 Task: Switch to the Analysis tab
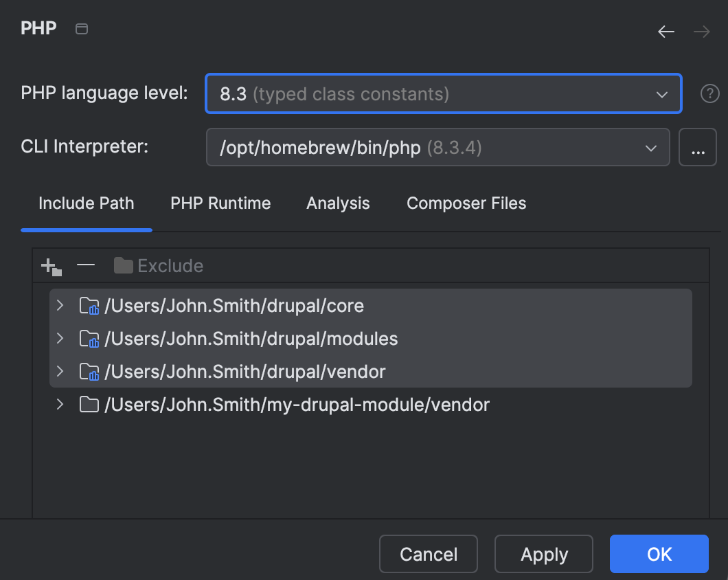tap(338, 203)
